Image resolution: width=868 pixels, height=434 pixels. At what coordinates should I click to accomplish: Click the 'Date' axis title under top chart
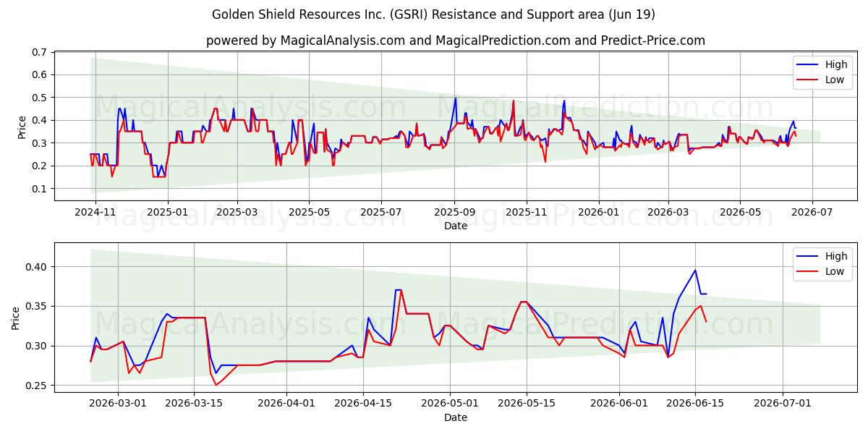(456, 226)
